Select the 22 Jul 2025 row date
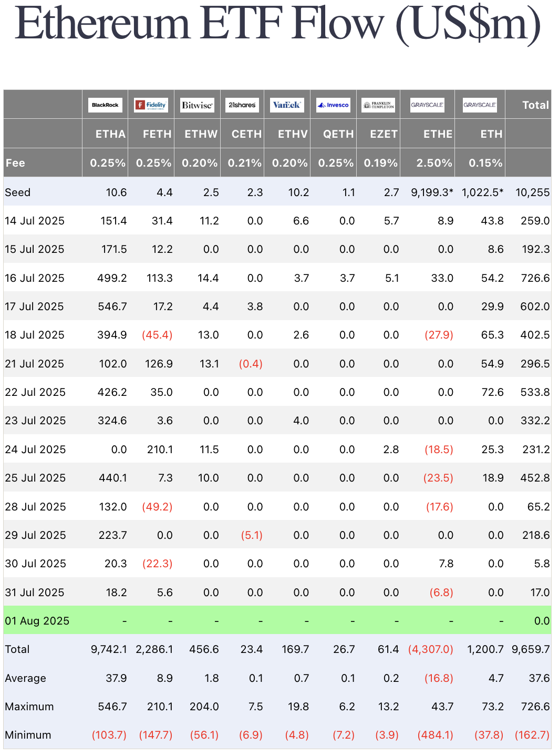Image resolution: width=559 pixels, height=756 pixels. 35,392
